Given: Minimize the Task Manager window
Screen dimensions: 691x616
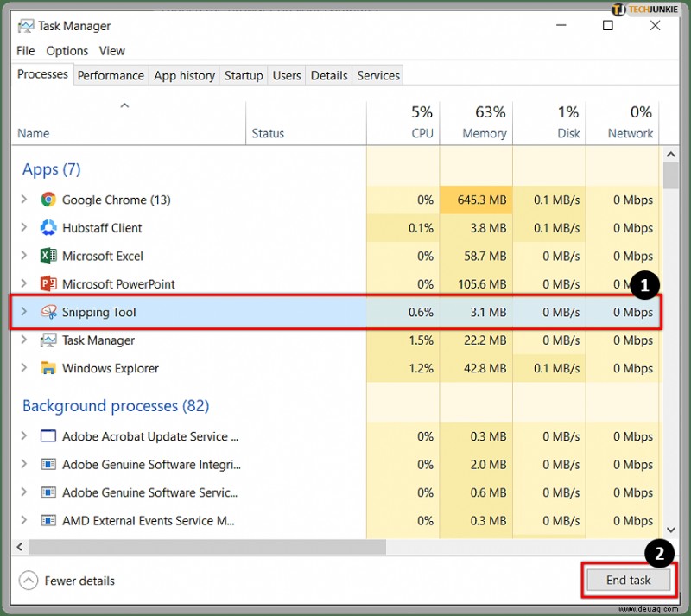Looking at the screenshot, I should tap(561, 26).
